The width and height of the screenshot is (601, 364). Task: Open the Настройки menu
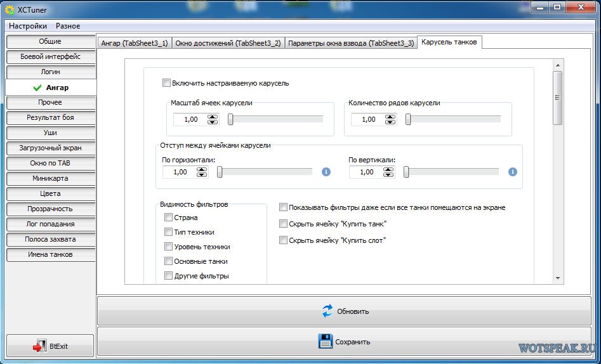pyautogui.click(x=28, y=26)
